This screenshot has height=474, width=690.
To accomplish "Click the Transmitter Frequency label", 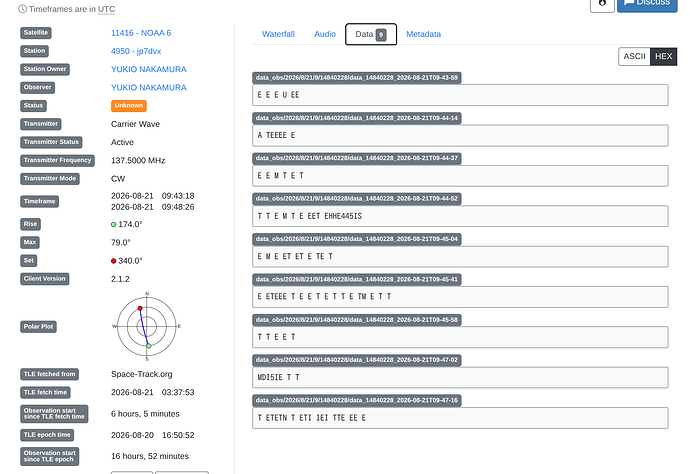I will tap(57, 161).
